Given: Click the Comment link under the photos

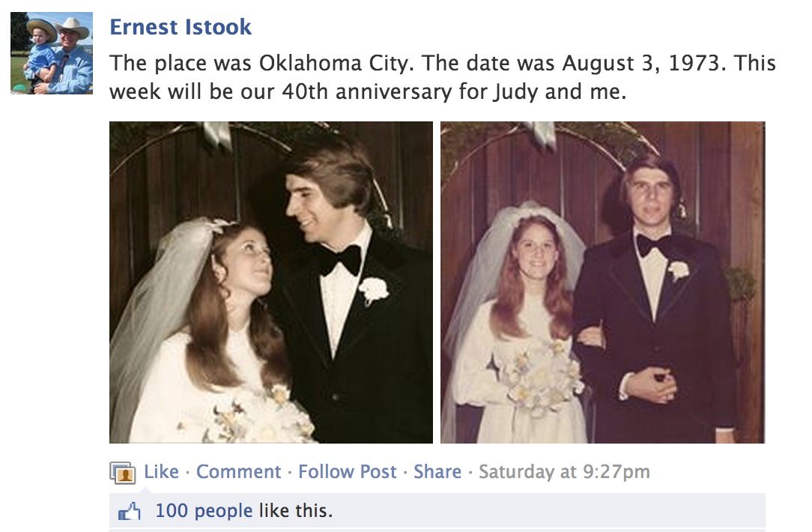Looking at the screenshot, I should 239,471.
